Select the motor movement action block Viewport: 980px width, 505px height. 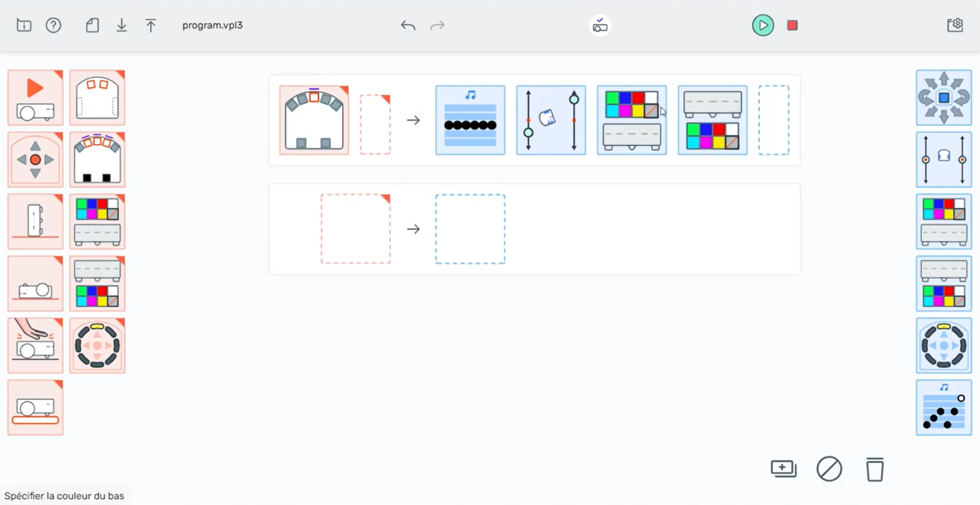[943, 98]
